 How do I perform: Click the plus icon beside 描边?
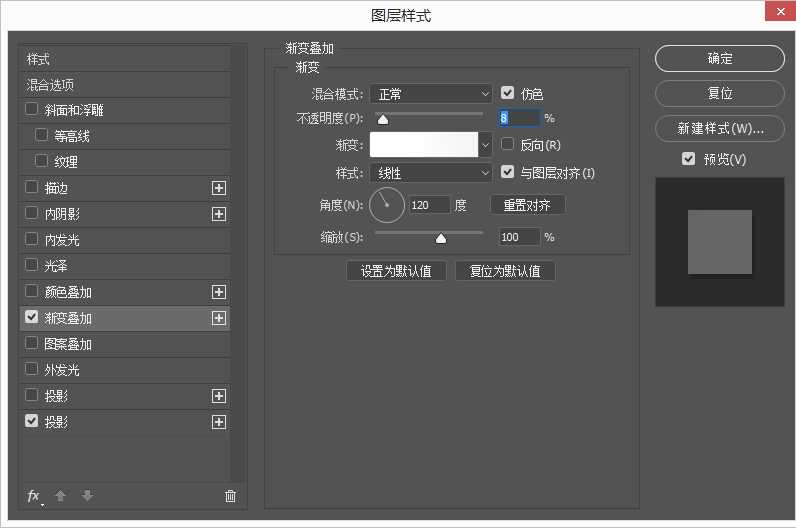click(219, 188)
